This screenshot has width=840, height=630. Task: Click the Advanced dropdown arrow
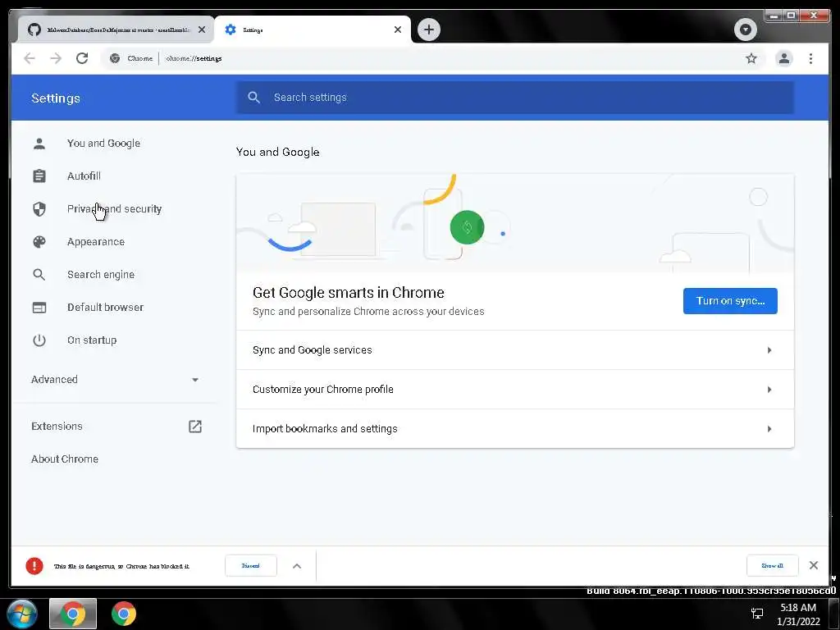[x=195, y=380]
